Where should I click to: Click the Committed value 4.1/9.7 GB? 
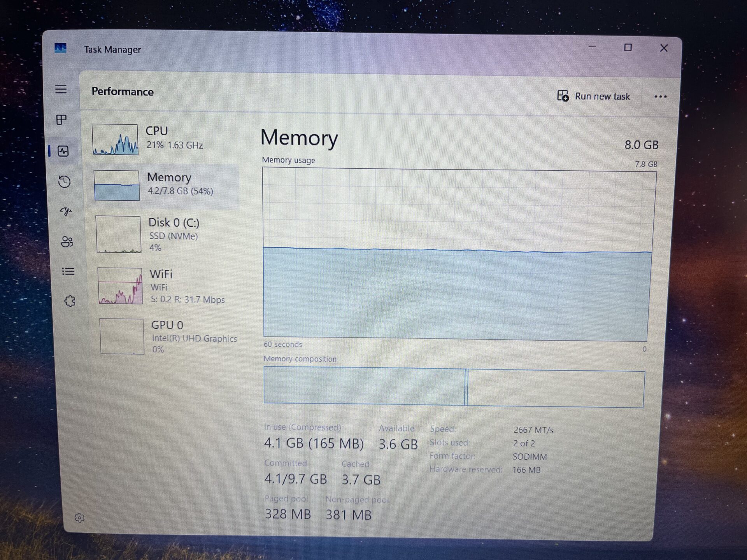295,479
